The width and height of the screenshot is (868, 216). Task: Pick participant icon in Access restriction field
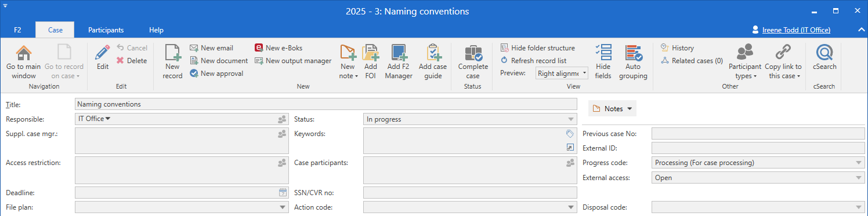pos(282,163)
